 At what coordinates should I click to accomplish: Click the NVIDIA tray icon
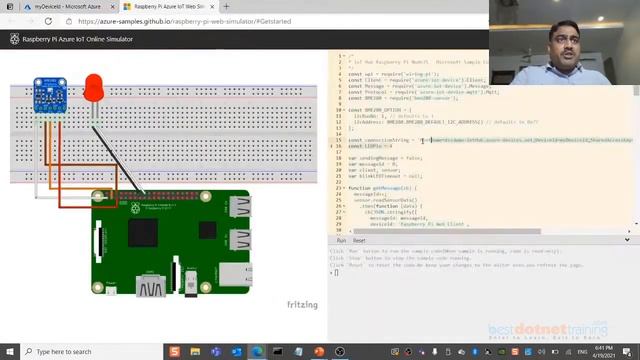tap(502, 351)
